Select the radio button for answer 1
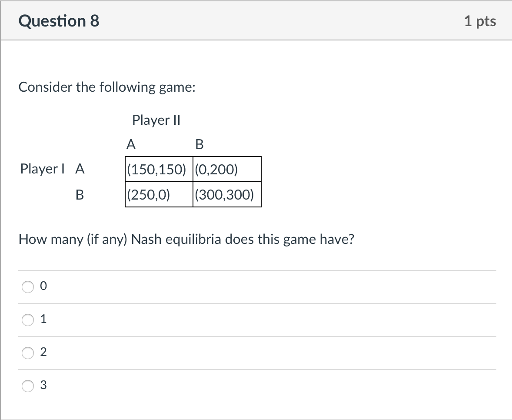Viewport: 512px width, 420px height. click(27, 319)
